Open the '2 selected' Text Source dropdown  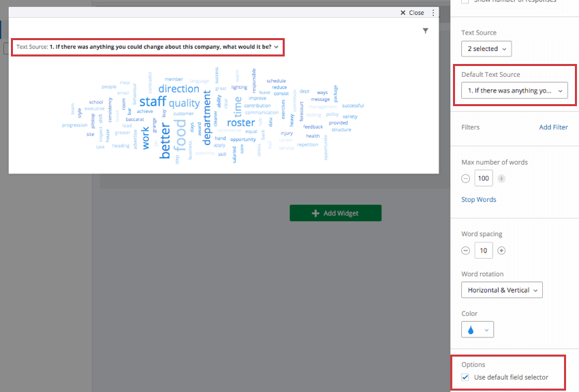[486, 49]
